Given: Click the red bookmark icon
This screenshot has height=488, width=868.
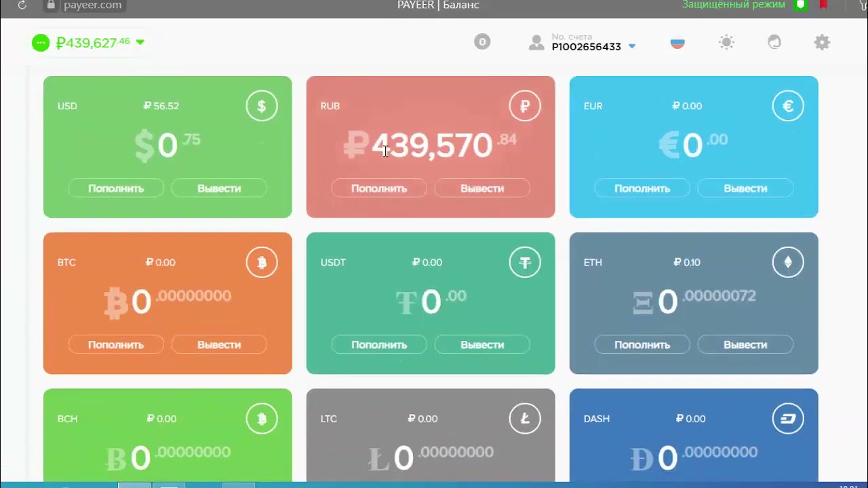Looking at the screenshot, I should pyautogui.click(x=823, y=5).
